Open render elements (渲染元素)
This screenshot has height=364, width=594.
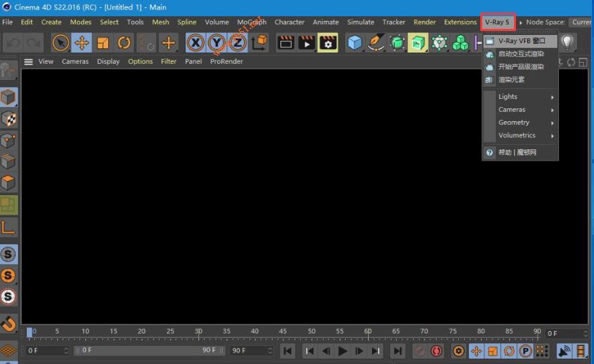point(520,79)
